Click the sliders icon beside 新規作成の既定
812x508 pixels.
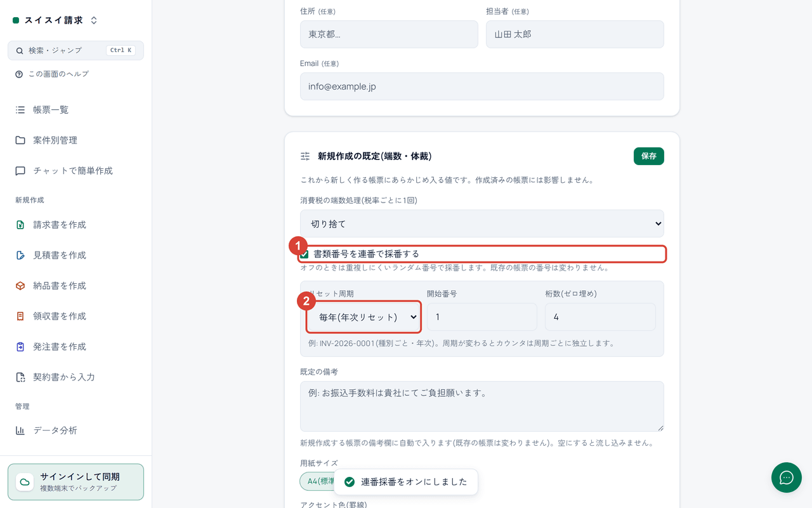tap(305, 156)
